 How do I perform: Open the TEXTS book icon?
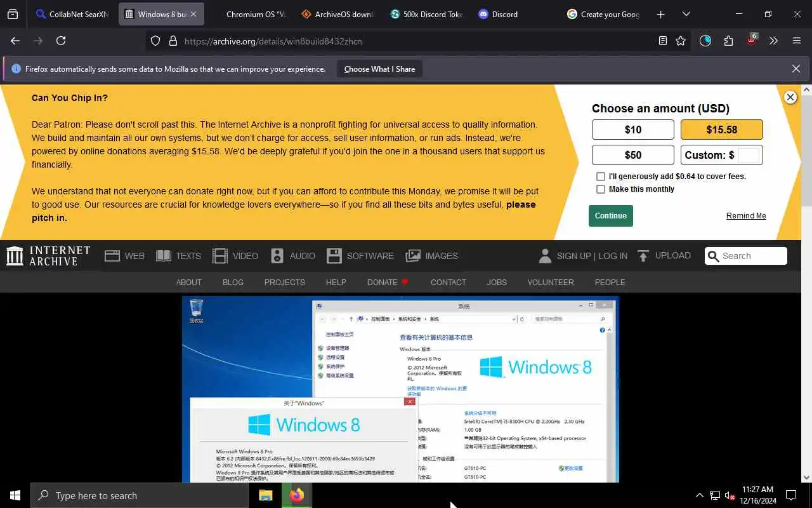[164, 256]
